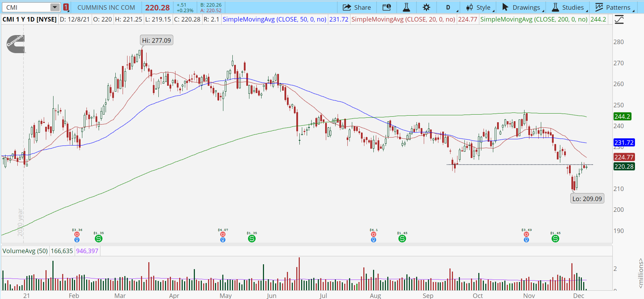Image resolution: width=644 pixels, height=299 pixels.
Task: Open the Patterns menu
Action: pyautogui.click(x=614, y=7)
